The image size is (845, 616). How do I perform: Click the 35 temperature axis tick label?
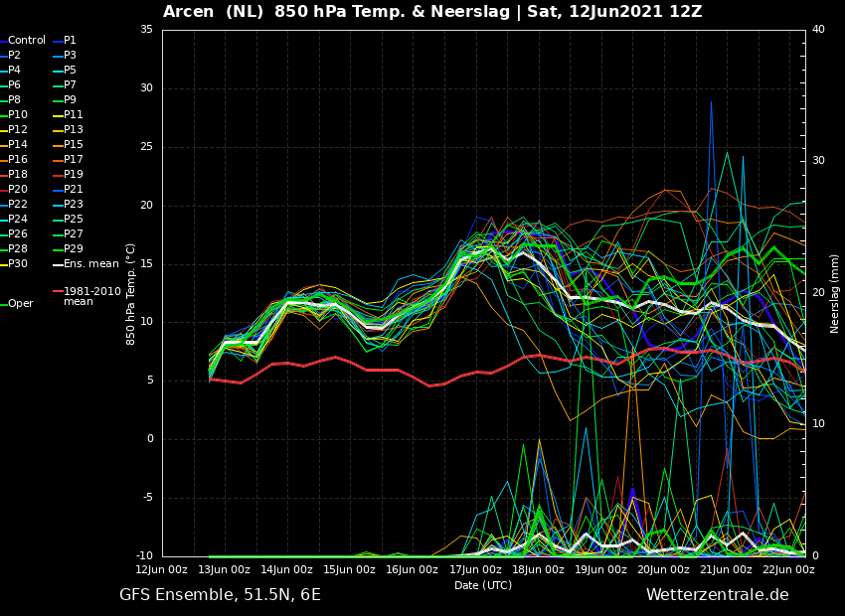click(x=146, y=30)
